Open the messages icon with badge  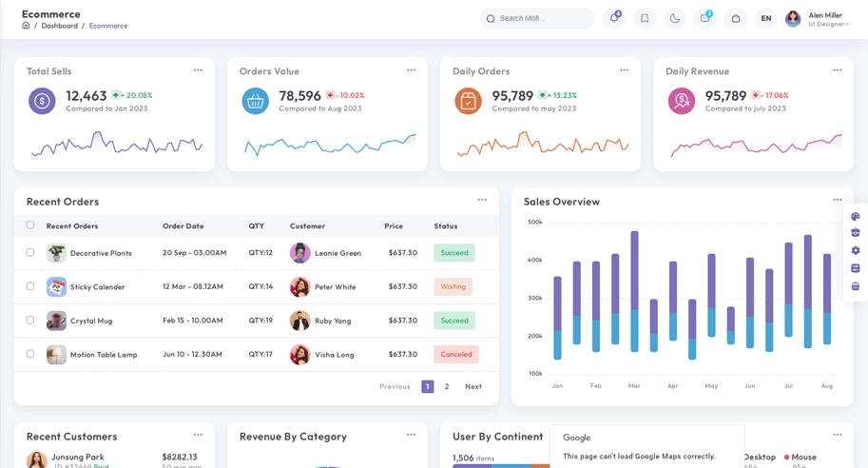(704, 18)
